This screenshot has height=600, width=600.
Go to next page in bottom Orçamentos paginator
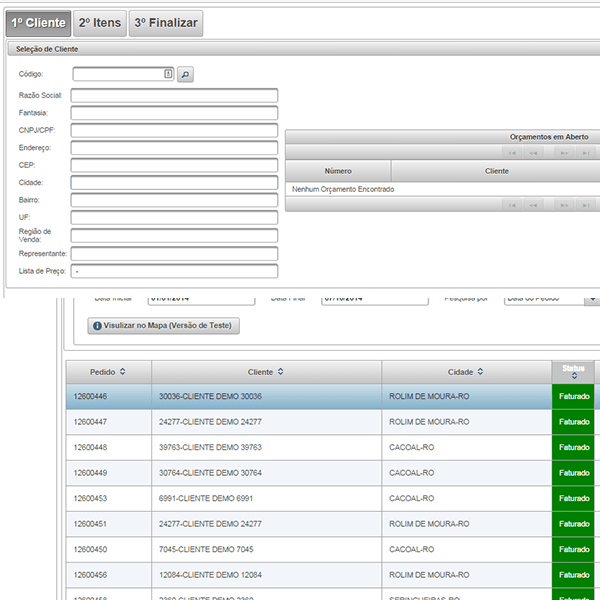[x=564, y=205]
